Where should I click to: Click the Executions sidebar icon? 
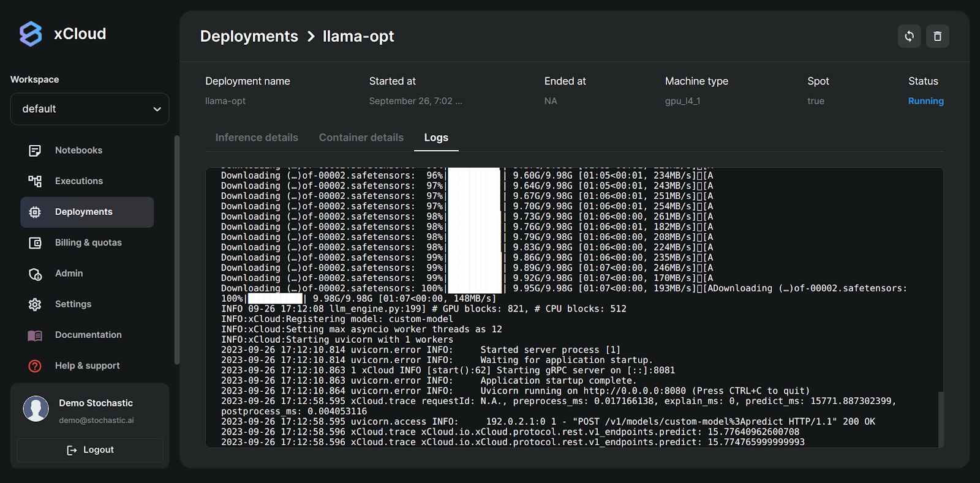coord(35,181)
